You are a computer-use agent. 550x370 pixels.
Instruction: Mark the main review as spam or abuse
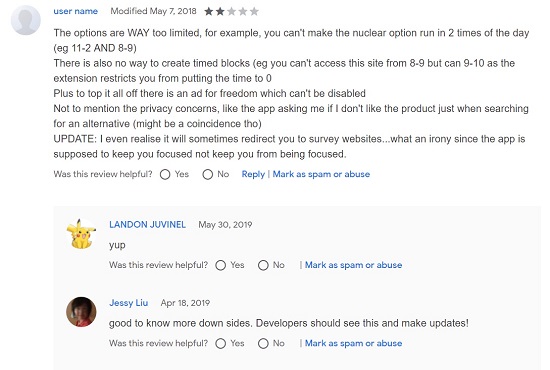coord(321,174)
